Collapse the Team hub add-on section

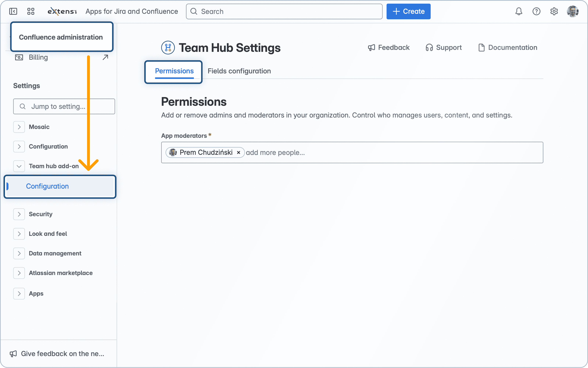tap(19, 166)
